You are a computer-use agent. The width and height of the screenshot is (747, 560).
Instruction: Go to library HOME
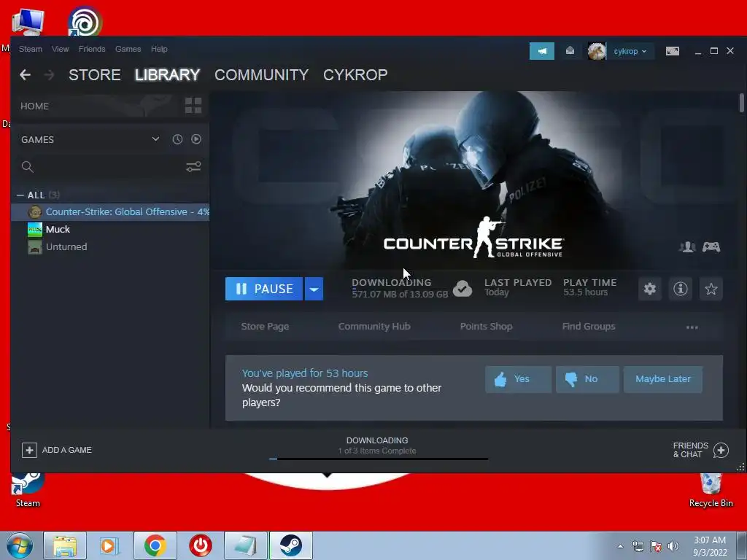[x=34, y=106]
